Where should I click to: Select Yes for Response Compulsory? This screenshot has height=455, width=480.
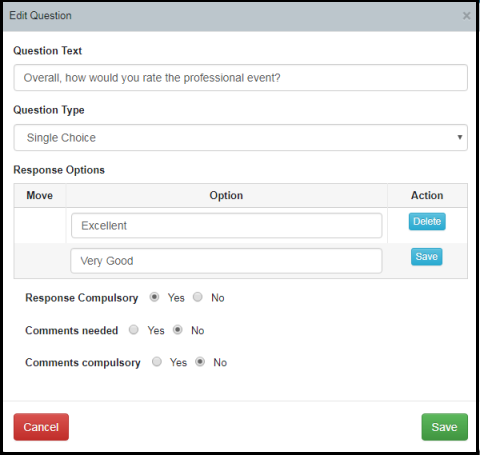pyautogui.click(x=154, y=297)
